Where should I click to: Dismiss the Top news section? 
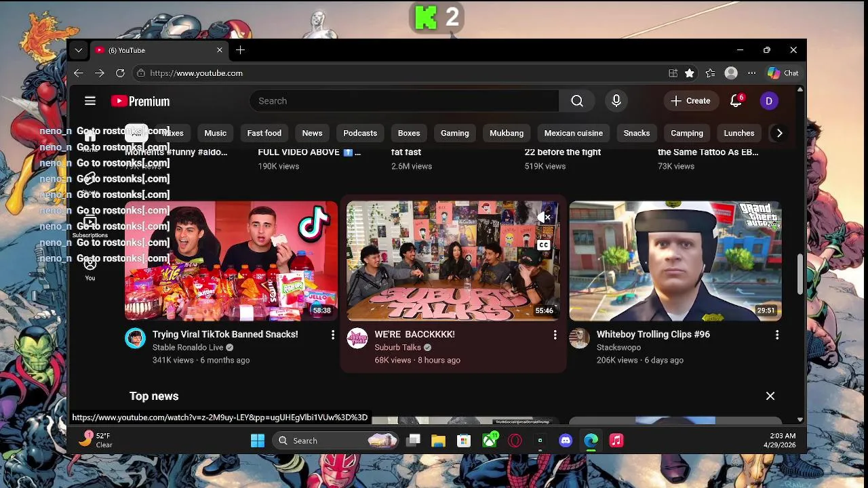[x=770, y=396]
